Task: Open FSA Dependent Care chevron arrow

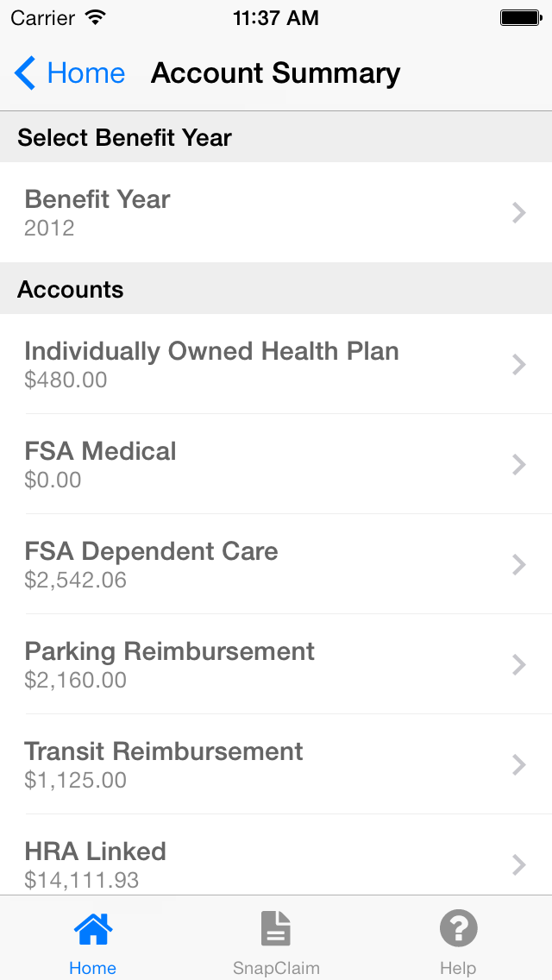Action: 518,565
